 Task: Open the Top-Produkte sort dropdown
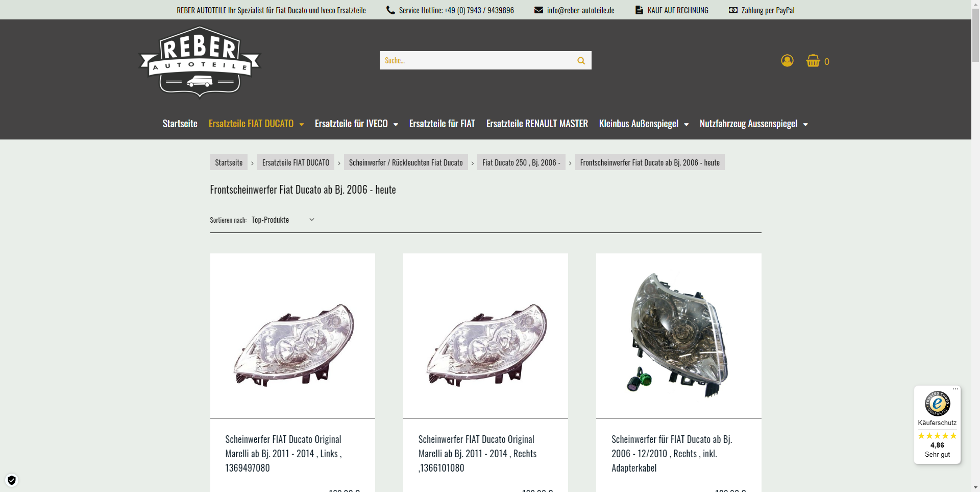[283, 220]
